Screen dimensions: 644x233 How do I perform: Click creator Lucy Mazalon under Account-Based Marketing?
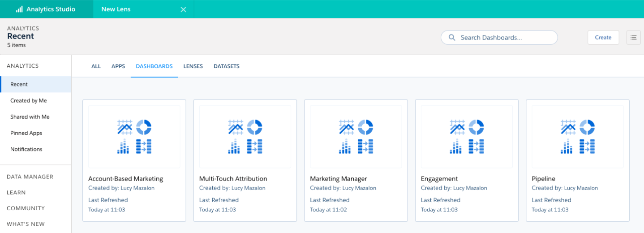click(137, 188)
